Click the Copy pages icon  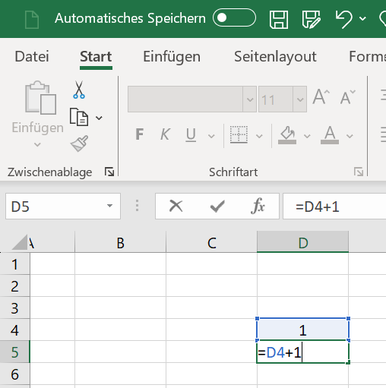[79, 117]
